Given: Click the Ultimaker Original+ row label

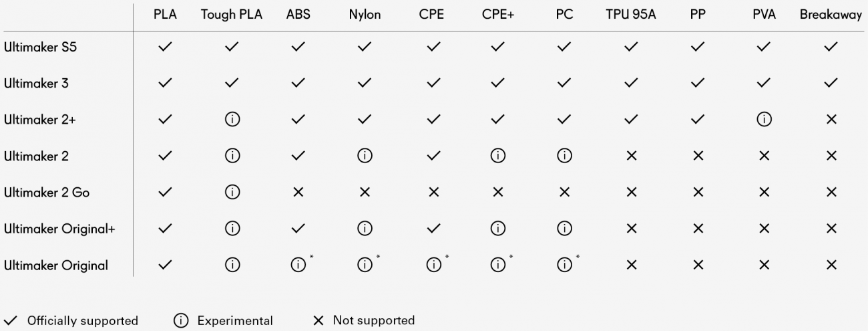Looking at the screenshot, I should tap(59, 229).
